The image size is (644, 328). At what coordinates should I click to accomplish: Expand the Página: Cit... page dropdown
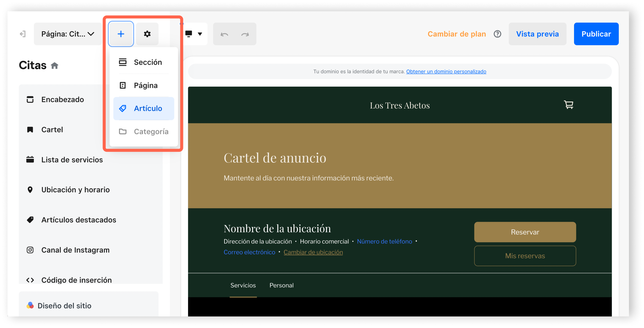[68, 34]
